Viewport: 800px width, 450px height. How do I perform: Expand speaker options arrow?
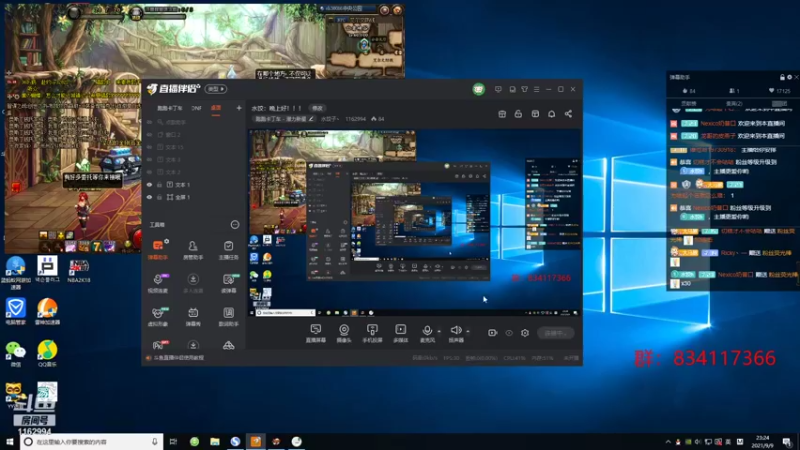pyautogui.click(x=467, y=331)
